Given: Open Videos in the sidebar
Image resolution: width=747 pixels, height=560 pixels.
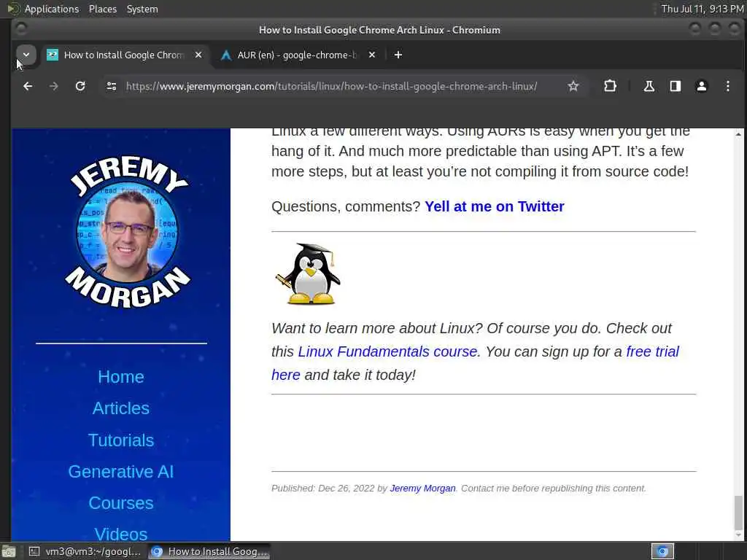Looking at the screenshot, I should pyautogui.click(x=121, y=534).
